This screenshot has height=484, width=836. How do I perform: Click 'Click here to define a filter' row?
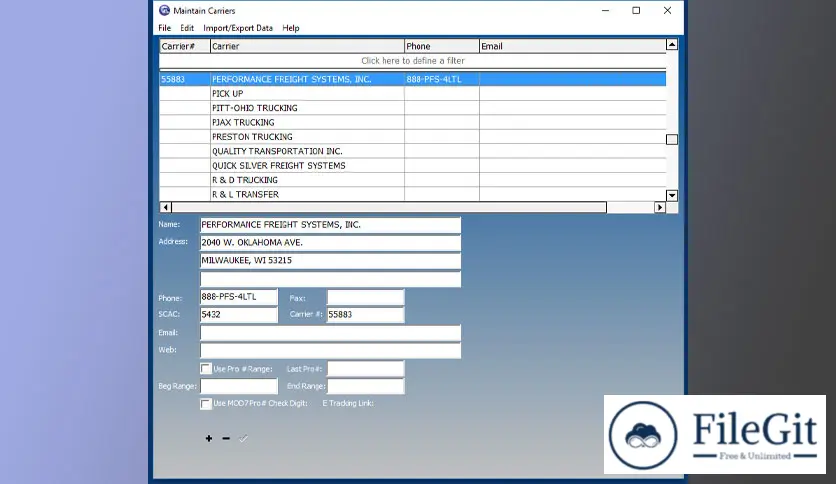coord(413,61)
